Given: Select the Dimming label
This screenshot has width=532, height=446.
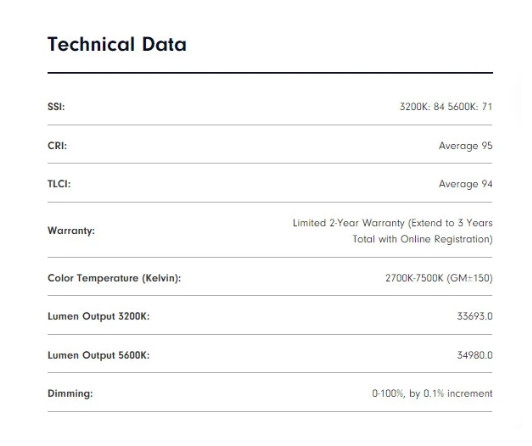Looking at the screenshot, I should [70, 394].
